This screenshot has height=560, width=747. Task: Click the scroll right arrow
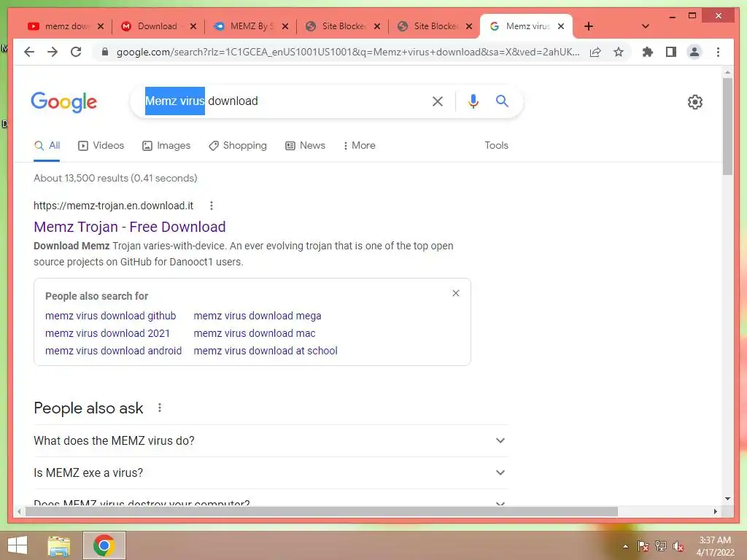click(715, 511)
